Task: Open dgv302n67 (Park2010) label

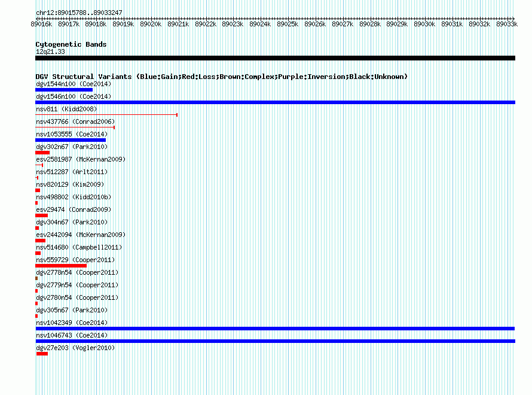Action: 72,147
